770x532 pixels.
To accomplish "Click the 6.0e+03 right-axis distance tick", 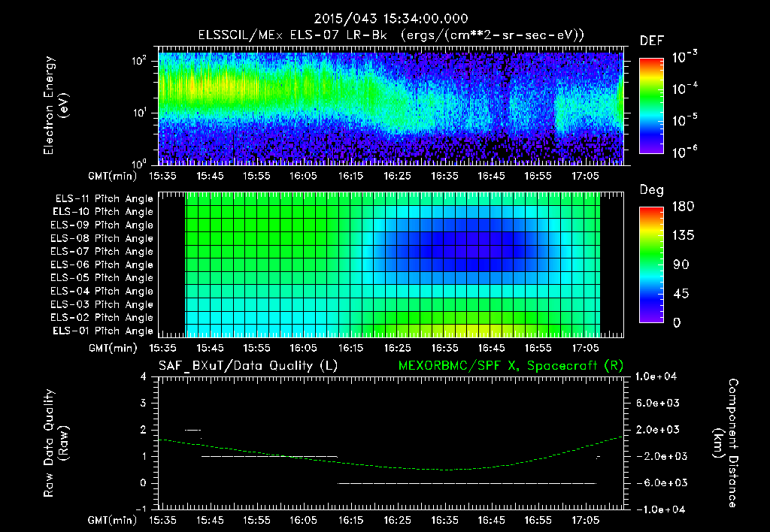I will point(657,403).
